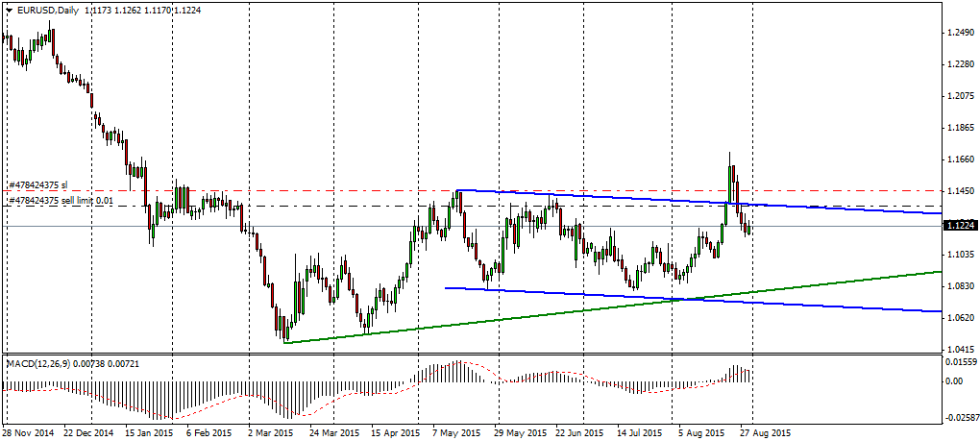Click the 1.0415 level on price scale
980x441 pixels.
pos(959,349)
